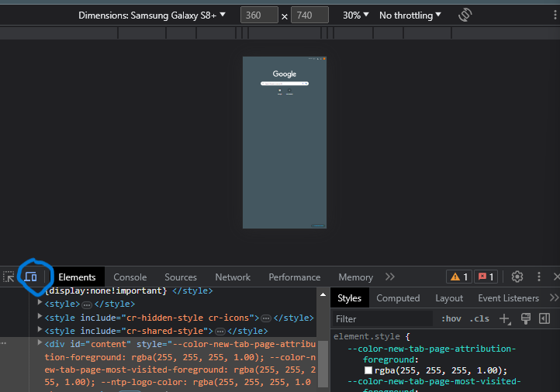Click the emulated Google page preview
This screenshot has height=392, width=560.
(x=285, y=143)
